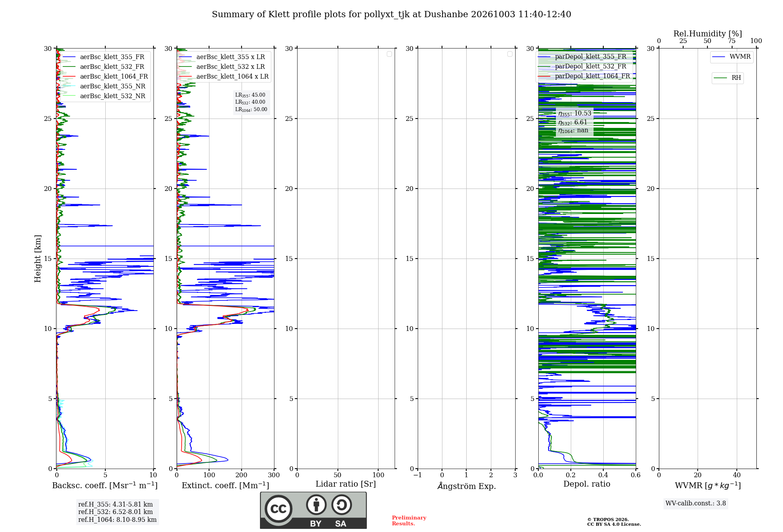Click the empty legend box in Ångström plot
Screen dimensions: 783x532
pos(510,54)
